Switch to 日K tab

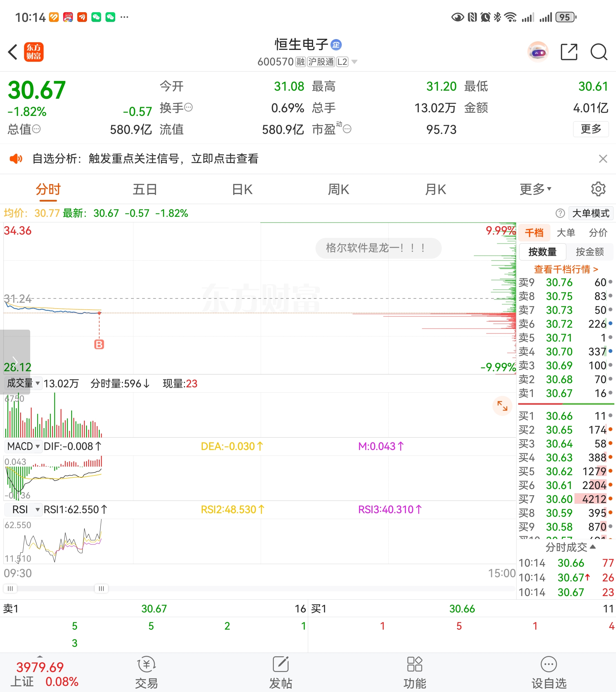(242, 189)
